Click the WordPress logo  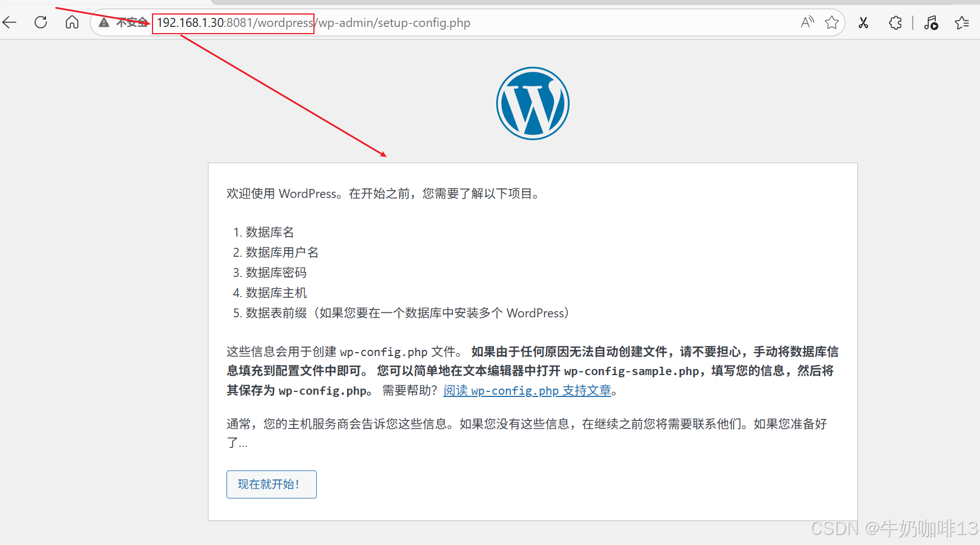(533, 103)
